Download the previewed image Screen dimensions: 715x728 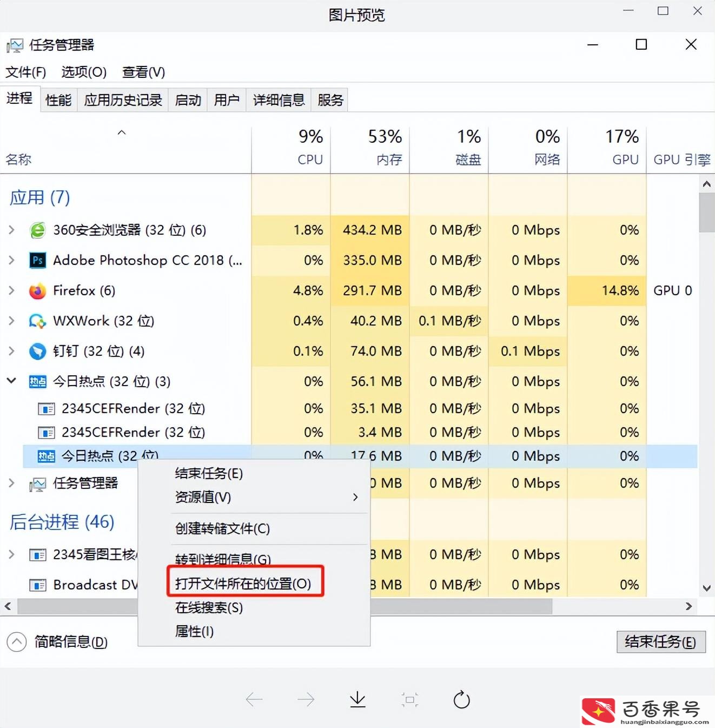(x=357, y=700)
